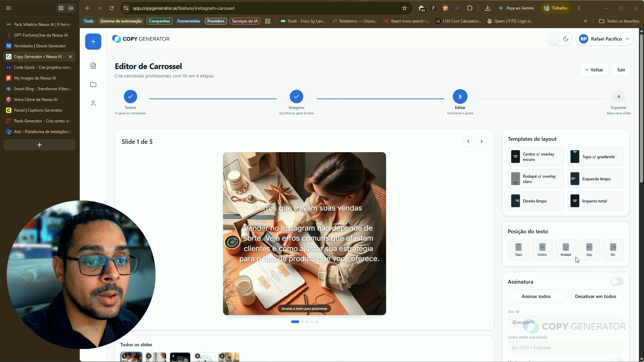
Task: Select Dir. text position icon
Action: click(x=613, y=250)
